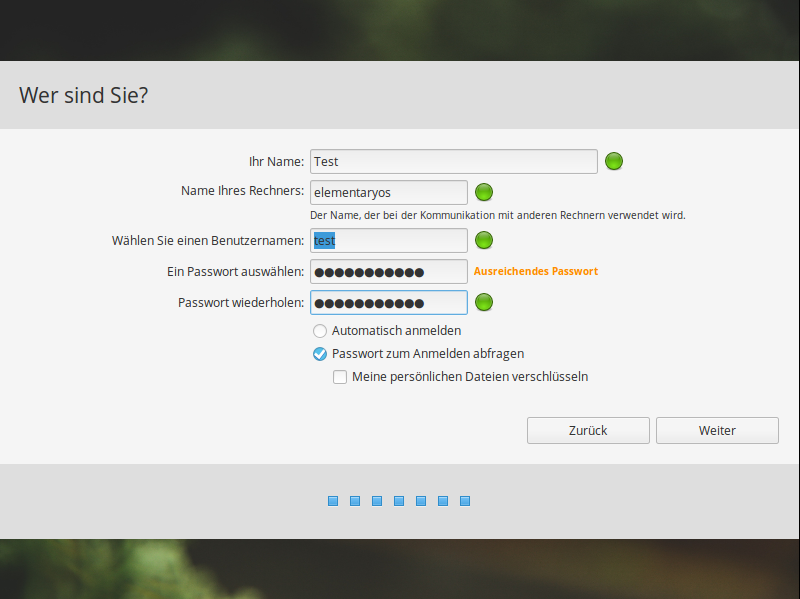
Task: Click the Wer sind Sie? heading
Action: [85, 96]
